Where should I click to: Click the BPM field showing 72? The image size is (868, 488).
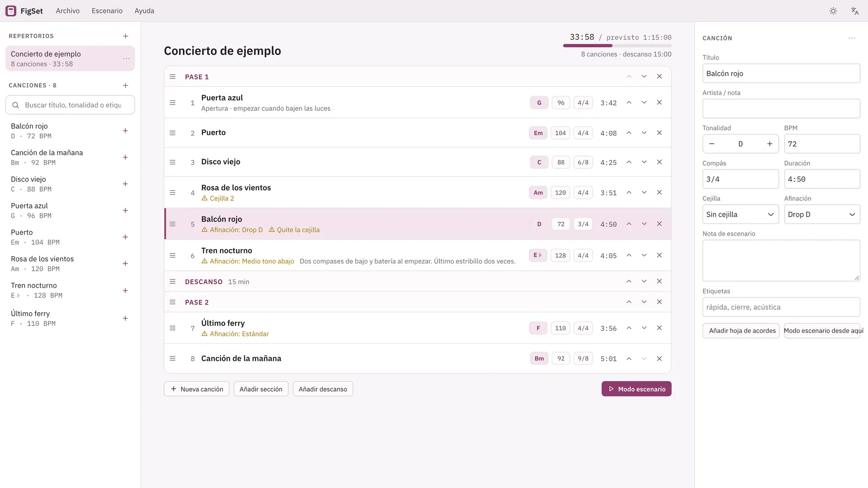point(822,144)
